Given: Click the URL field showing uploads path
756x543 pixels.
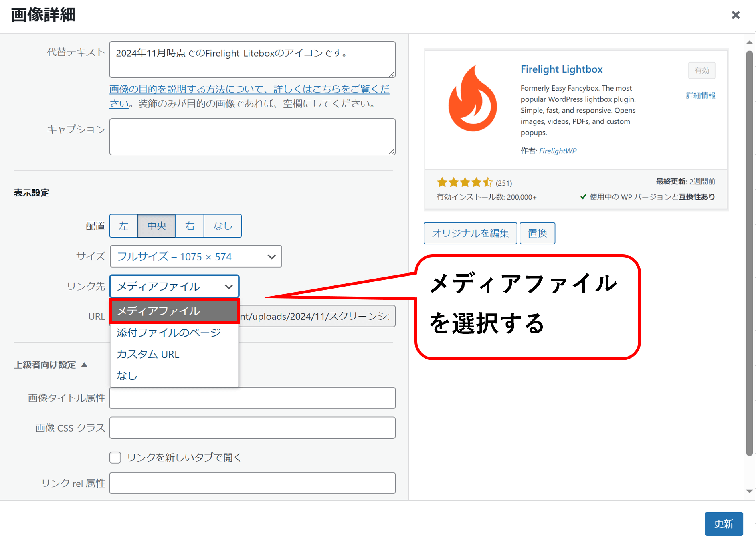Looking at the screenshot, I should coord(317,316).
